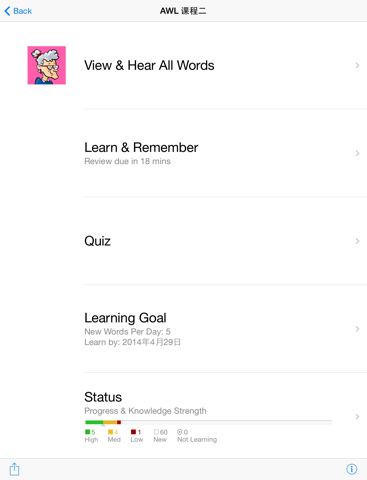The height and width of the screenshot is (480, 367).
Task: Expand the Learning Goal chevron
Action: [357, 329]
